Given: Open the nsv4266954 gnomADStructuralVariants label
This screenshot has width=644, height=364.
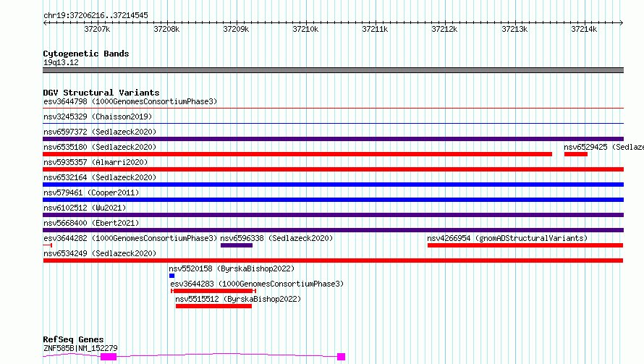Looking at the screenshot, I should [507, 238].
